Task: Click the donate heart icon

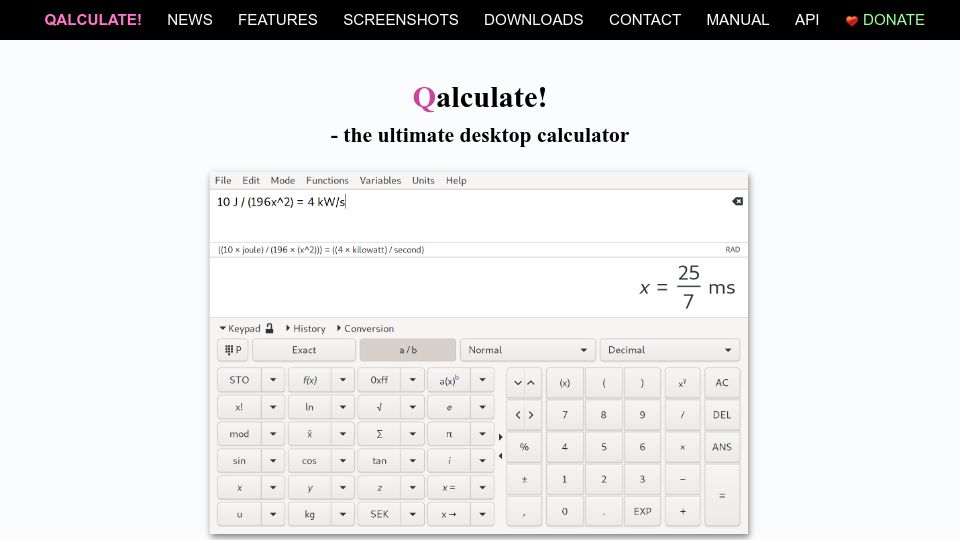Action: [x=852, y=21]
